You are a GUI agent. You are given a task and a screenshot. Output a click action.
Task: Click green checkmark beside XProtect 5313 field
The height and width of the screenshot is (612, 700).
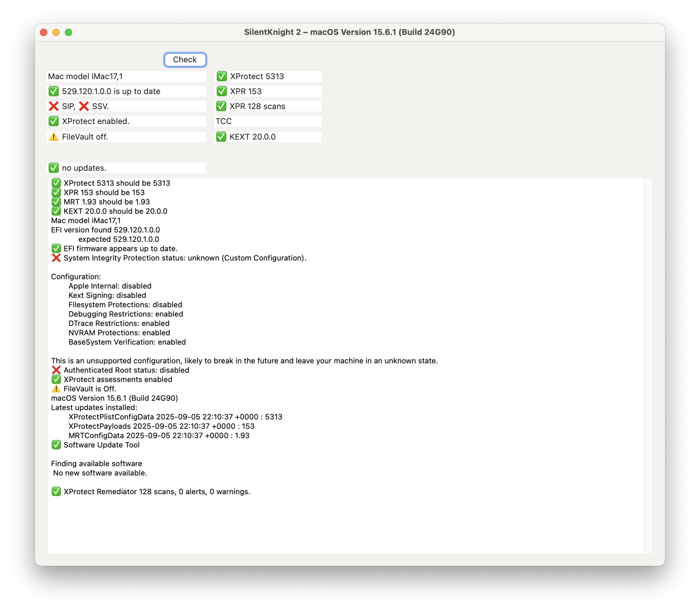[222, 76]
